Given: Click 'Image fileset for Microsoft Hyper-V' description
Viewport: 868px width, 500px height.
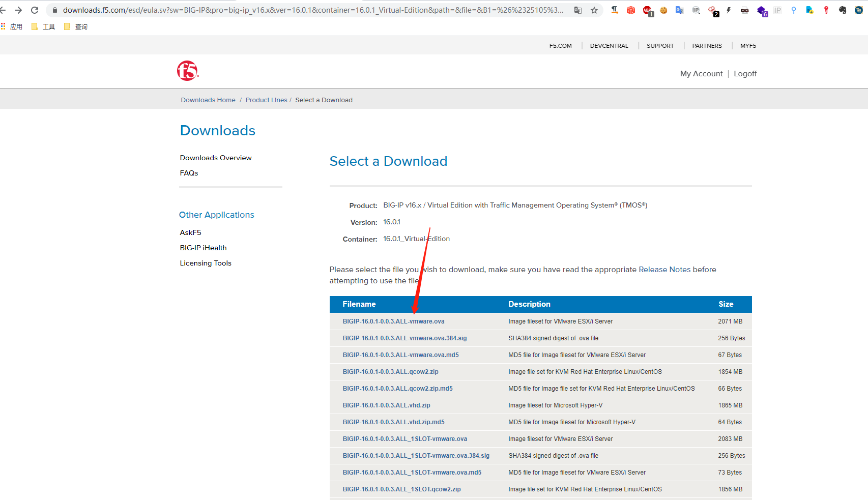Looking at the screenshot, I should [555, 405].
